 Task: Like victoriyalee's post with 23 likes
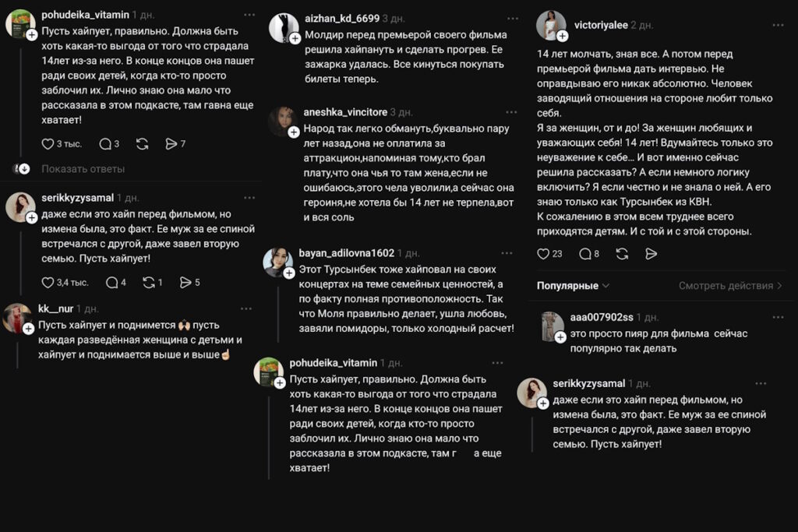coord(544,254)
